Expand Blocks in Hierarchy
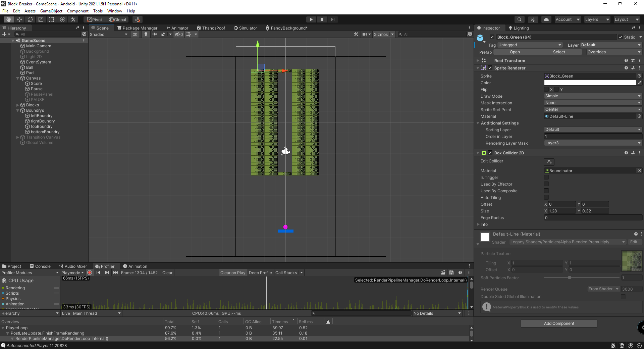The height and width of the screenshot is (349, 644). click(x=17, y=105)
